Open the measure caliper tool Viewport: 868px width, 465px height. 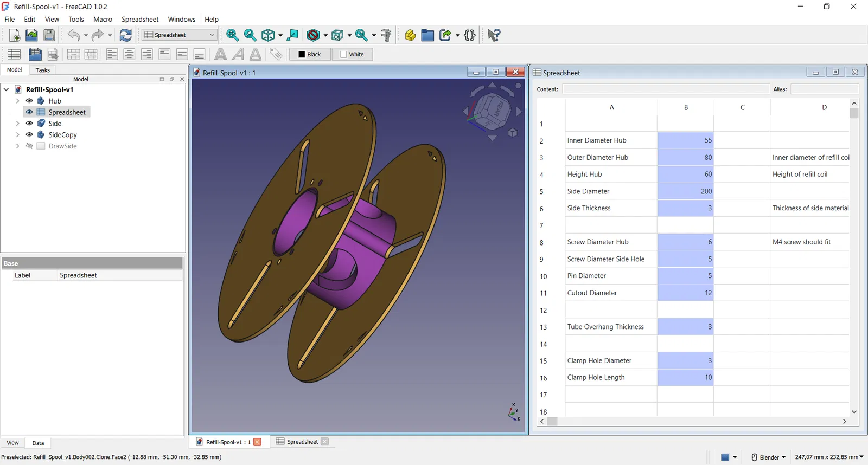click(x=386, y=35)
